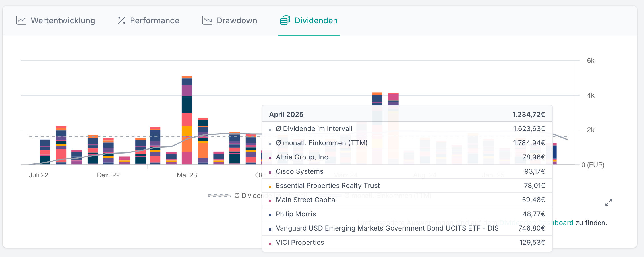Select the Dividenden tab label
Viewport: 644px width, 257px height.
316,20
